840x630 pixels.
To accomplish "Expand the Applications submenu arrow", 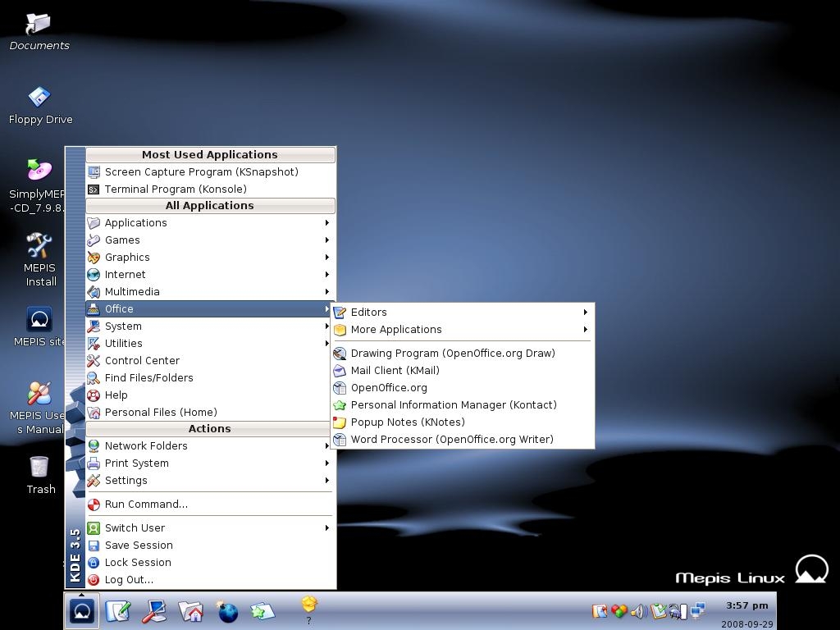I will point(326,223).
